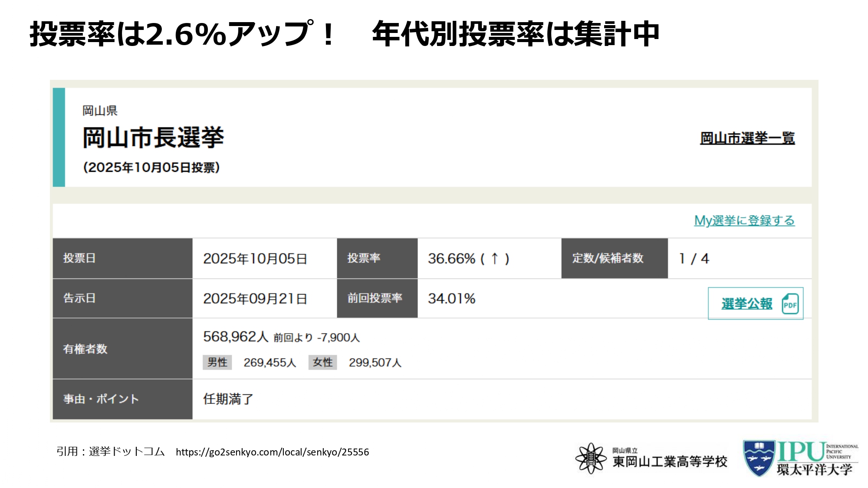This screenshot has width=868, height=488.
Task: Click the 女性 gray label tag
Action: [322, 362]
